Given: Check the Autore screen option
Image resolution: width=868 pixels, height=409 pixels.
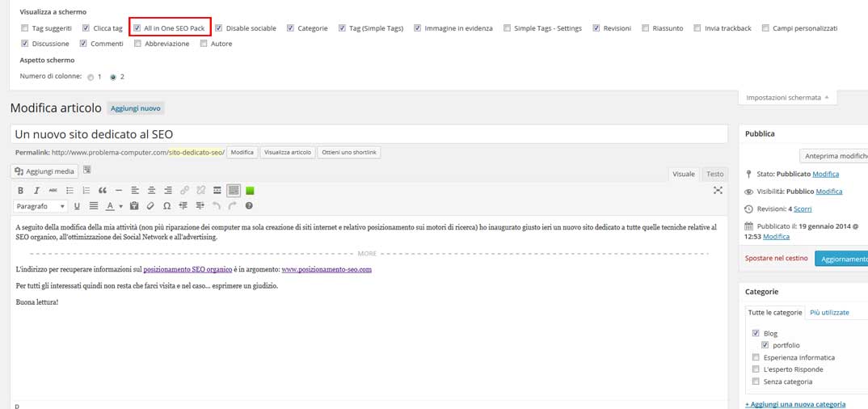Looking at the screenshot, I should (x=204, y=43).
